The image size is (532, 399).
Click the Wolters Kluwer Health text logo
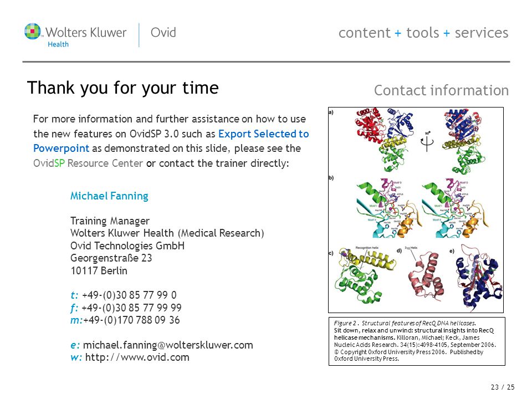[x=86, y=36]
